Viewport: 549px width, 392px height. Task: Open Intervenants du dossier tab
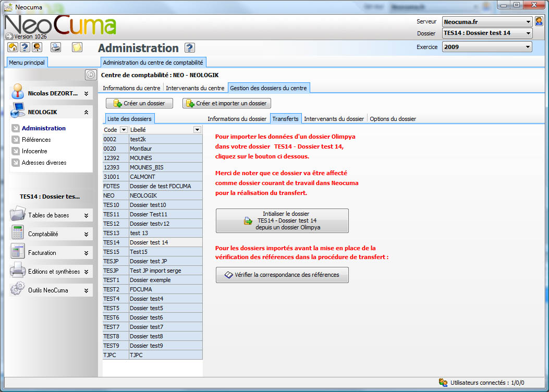pos(334,119)
